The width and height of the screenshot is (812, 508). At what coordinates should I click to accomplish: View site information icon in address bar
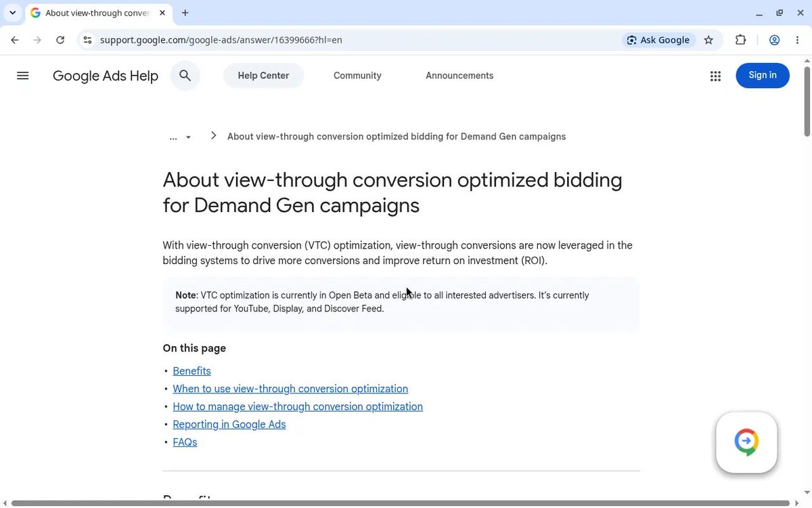pyautogui.click(x=87, y=40)
